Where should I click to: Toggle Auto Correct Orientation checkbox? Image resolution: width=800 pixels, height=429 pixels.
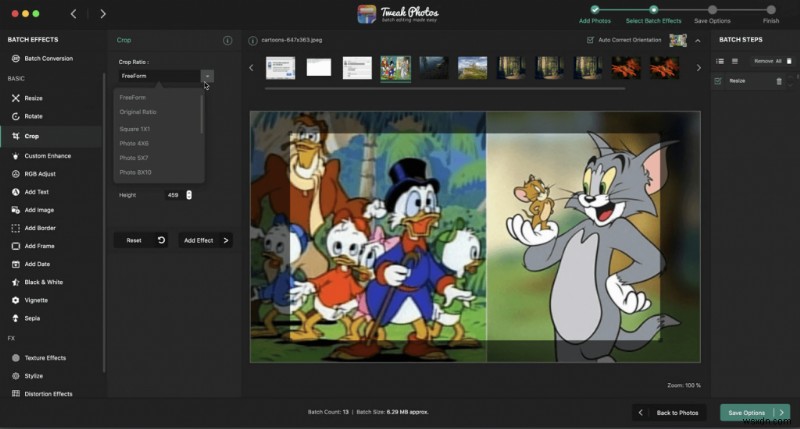point(591,40)
